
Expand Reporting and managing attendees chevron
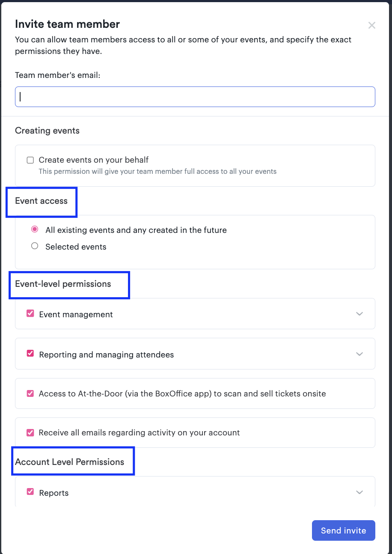(x=359, y=354)
